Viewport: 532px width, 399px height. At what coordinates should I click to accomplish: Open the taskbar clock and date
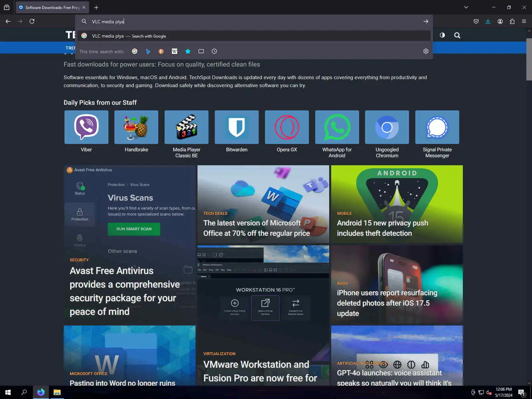504,392
